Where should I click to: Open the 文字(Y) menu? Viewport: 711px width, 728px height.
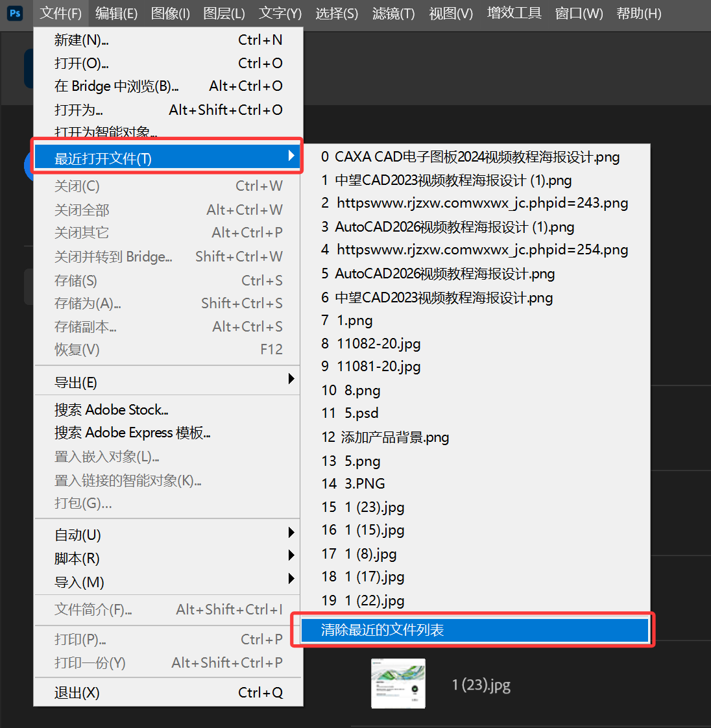coord(280,14)
